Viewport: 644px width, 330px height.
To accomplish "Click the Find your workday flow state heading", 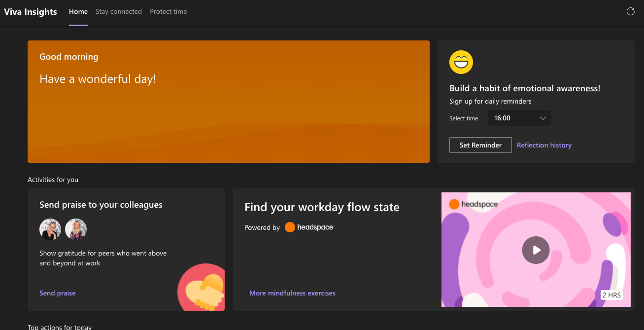I will click(322, 207).
